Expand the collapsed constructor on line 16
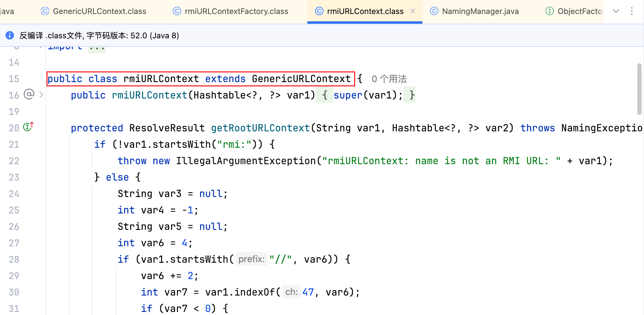Image resolution: width=644 pixels, height=315 pixels. [41, 95]
